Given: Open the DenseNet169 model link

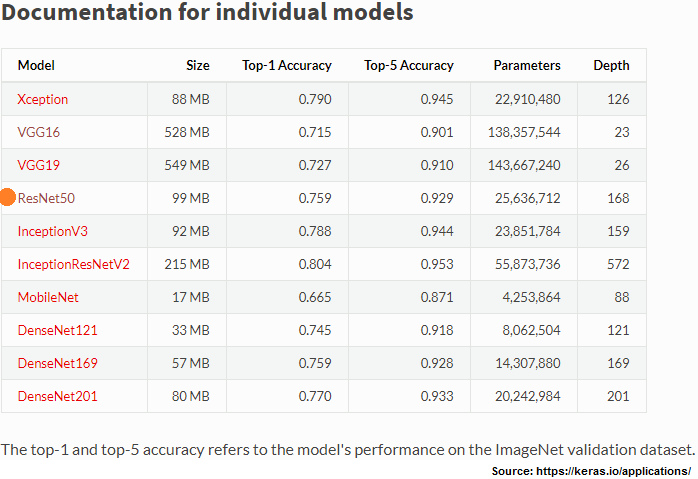Looking at the screenshot, I should coord(57,363).
